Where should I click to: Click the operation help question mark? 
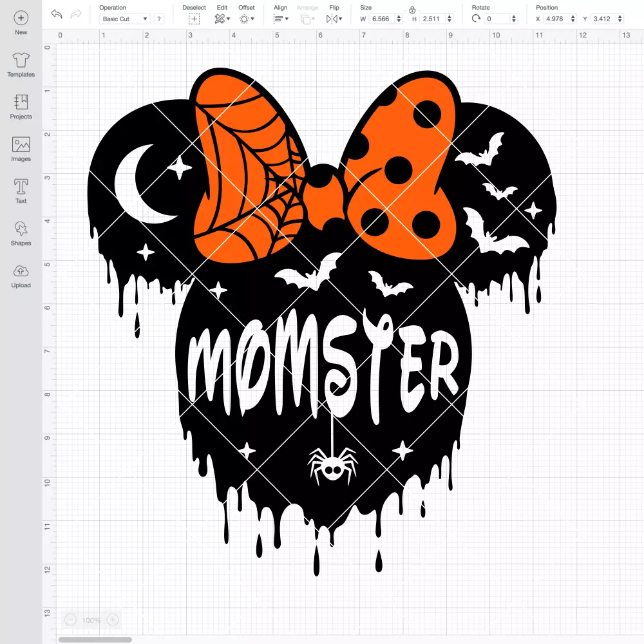click(159, 19)
